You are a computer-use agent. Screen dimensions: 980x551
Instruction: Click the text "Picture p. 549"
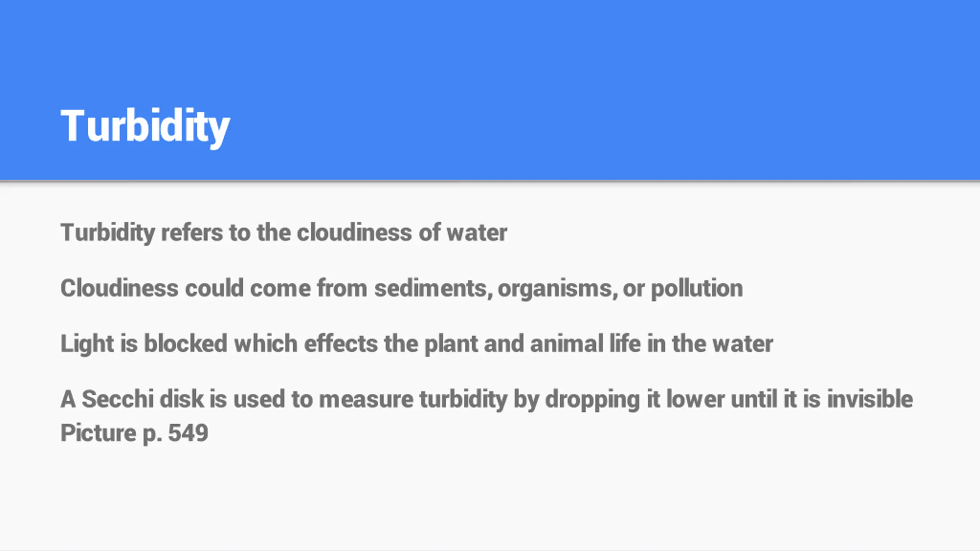tap(134, 433)
